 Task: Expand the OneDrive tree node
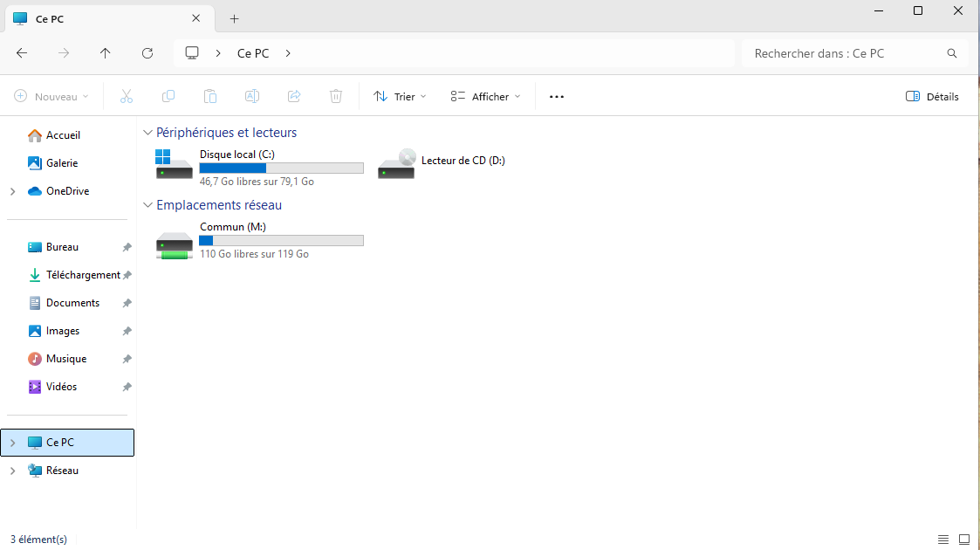[12, 191]
